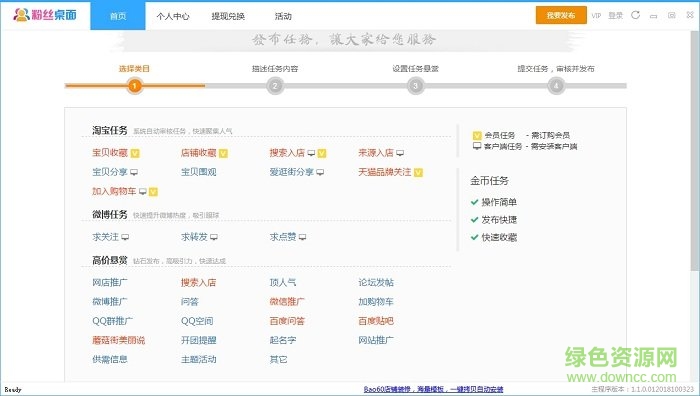
Task: Choose 搜索入店 under 淘宝任务
Action: [287, 153]
